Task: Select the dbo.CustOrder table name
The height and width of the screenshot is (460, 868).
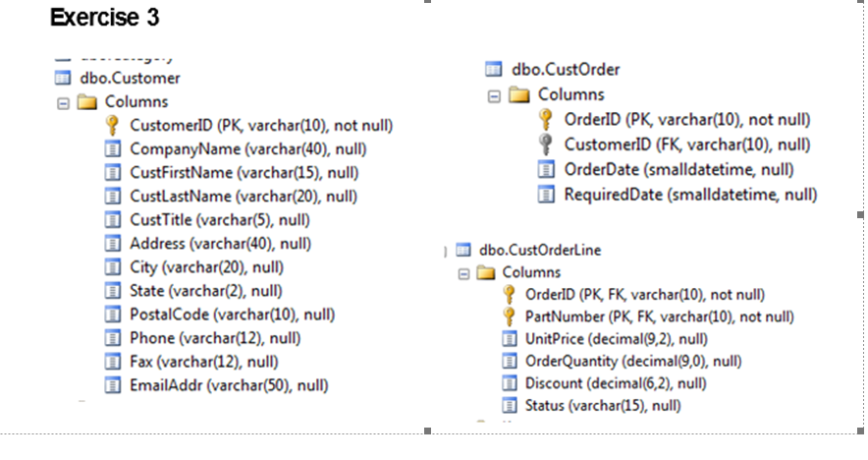Action: (566, 70)
